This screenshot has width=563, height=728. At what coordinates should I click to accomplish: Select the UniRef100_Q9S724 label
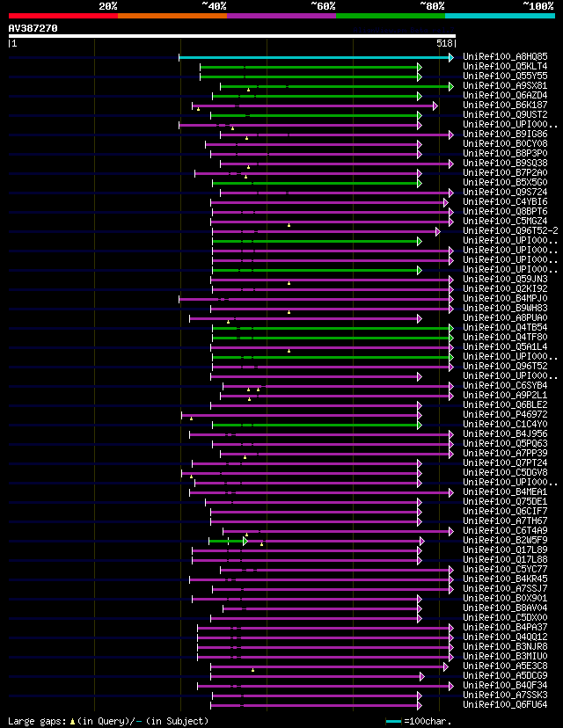[506, 192]
